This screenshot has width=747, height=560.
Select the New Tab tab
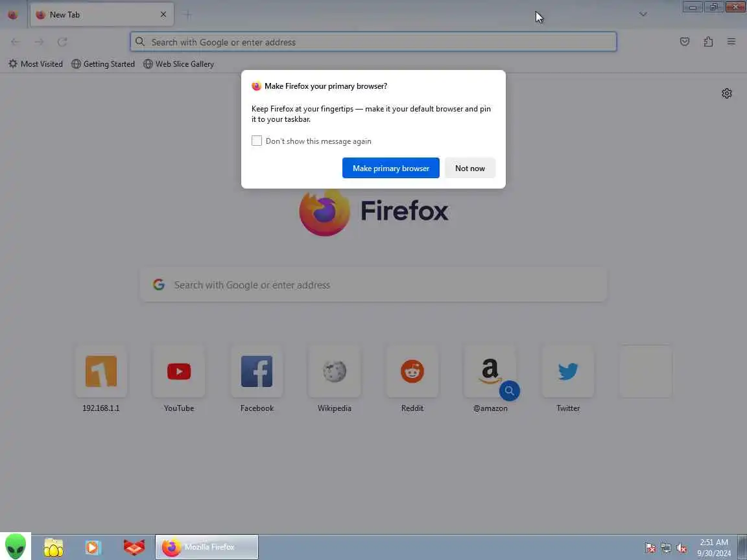click(x=102, y=15)
